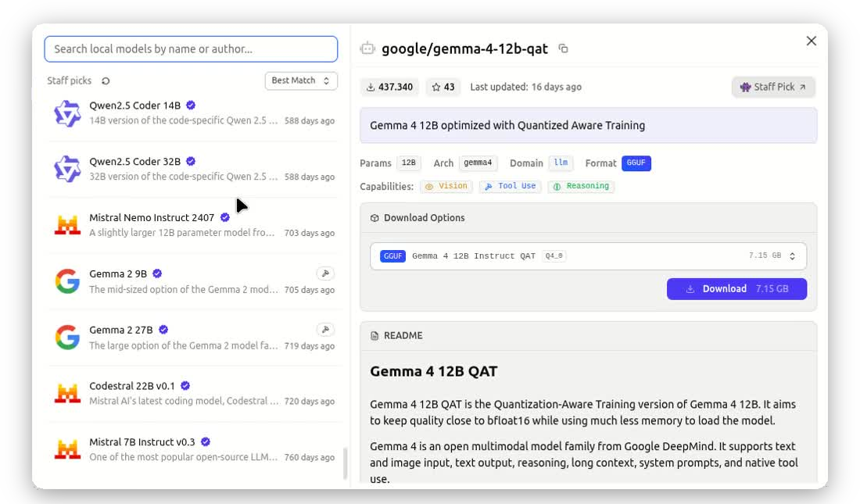Select the Qwen2.5 Coder 32B model row
This screenshot has width=860, height=504.
(193, 169)
